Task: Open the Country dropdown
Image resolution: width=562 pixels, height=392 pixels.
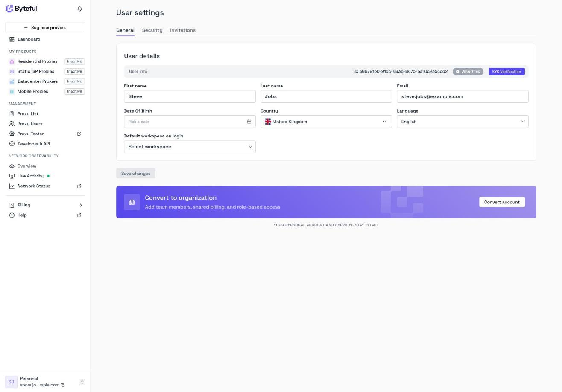Action: [x=326, y=122]
